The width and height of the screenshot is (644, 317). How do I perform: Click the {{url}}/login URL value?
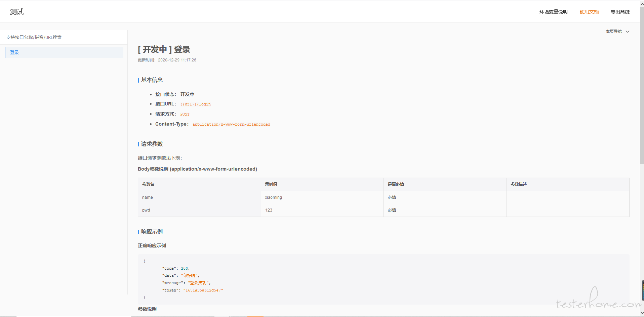pos(195,104)
